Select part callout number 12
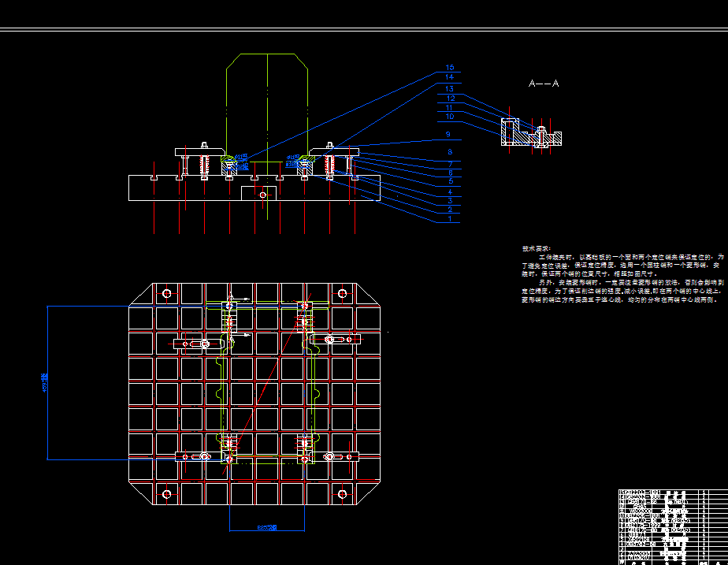728x565 pixels. (451, 99)
